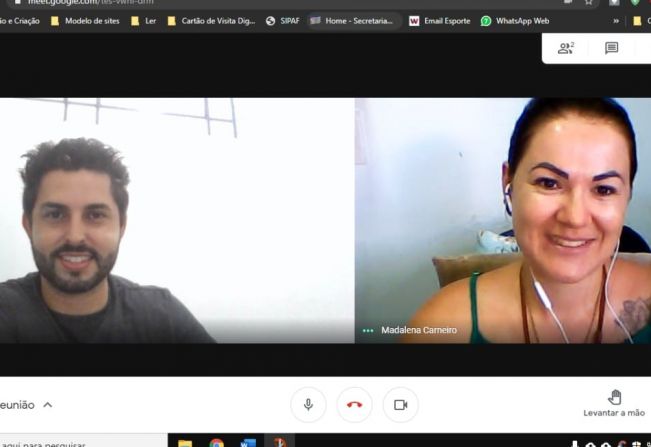The width and height of the screenshot is (651, 447).
Task: Open the participants list icon
Action: point(565,48)
